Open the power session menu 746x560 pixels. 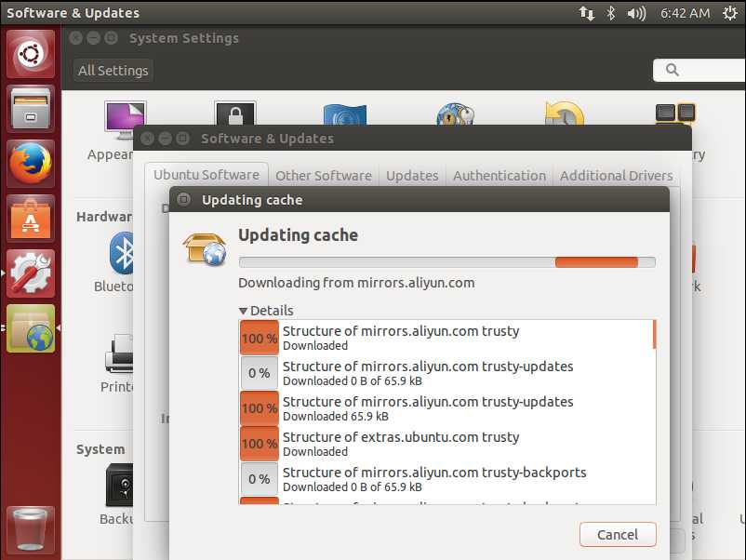coord(730,13)
